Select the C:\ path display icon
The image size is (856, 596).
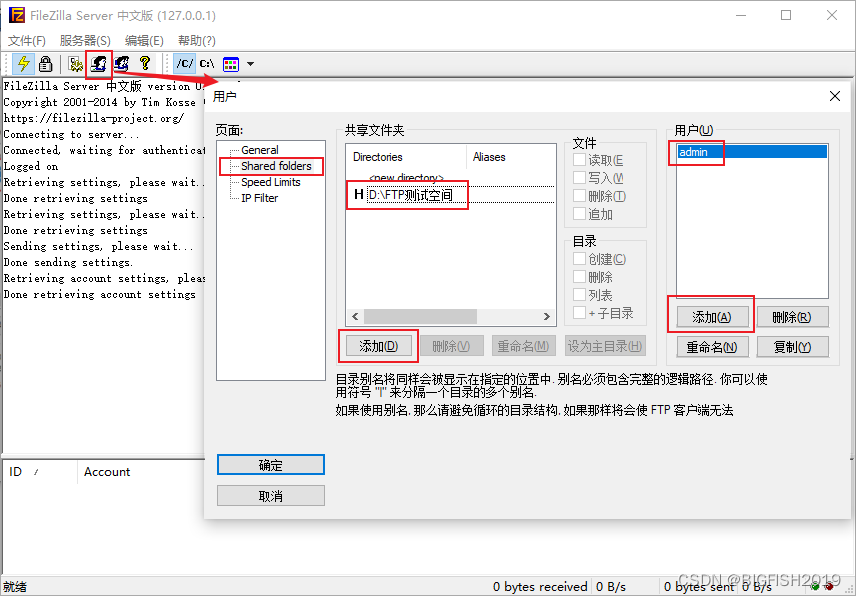(x=207, y=64)
